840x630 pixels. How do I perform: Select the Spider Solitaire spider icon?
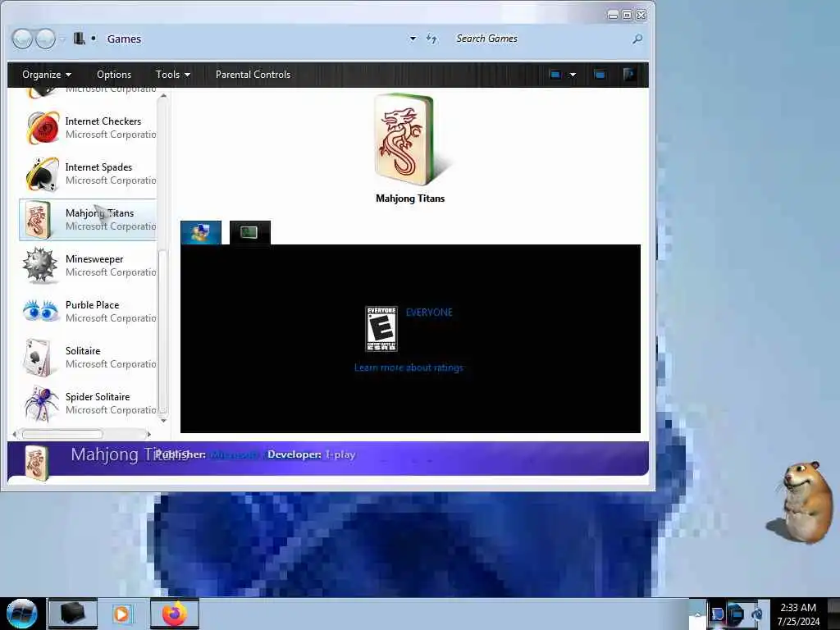coord(41,404)
